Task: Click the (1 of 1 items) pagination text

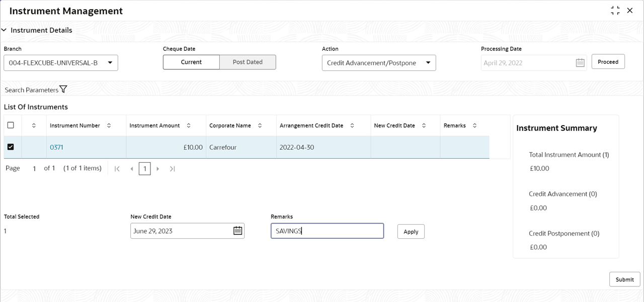Action: pos(83,168)
